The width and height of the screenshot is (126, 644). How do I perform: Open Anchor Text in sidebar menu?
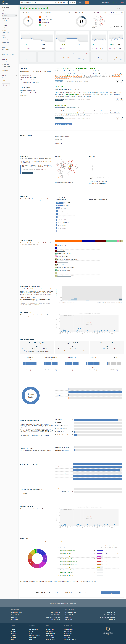tap(5, 33)
